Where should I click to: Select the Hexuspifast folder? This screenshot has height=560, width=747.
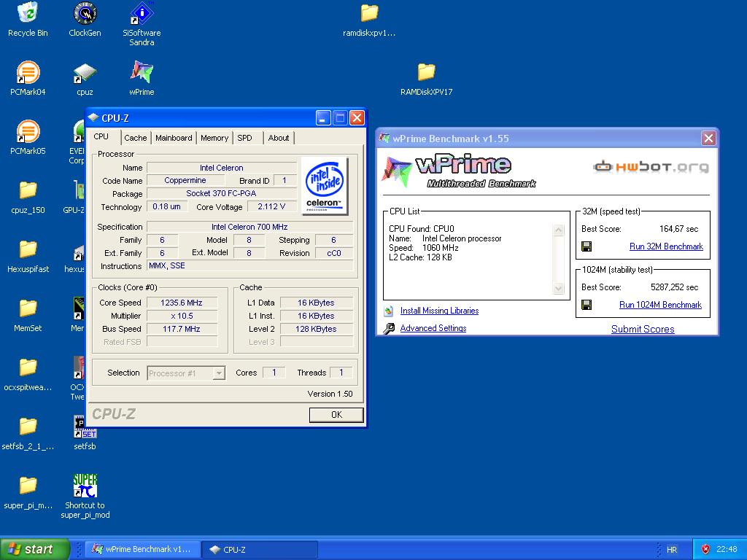tap(28, 256)
